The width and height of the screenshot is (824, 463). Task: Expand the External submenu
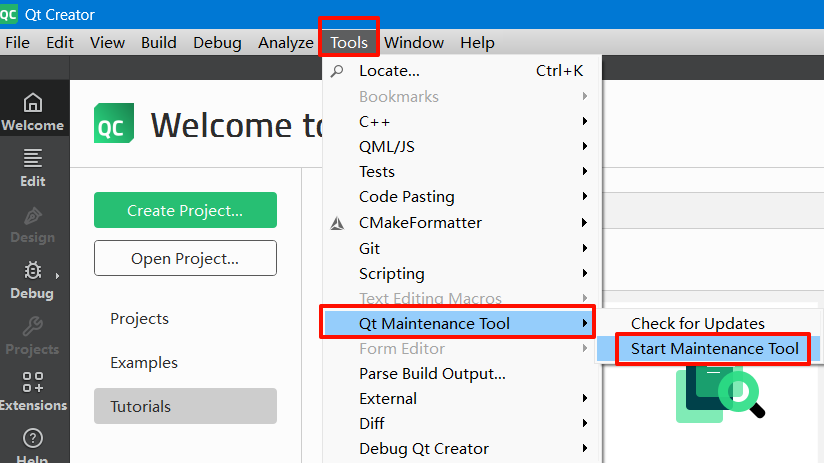(x=462, y=399)
